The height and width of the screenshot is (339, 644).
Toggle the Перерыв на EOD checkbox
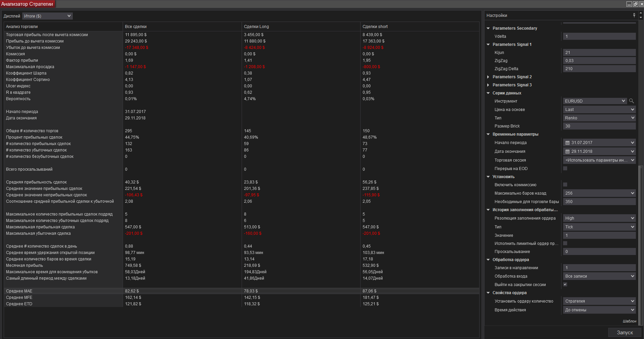tap(565, 168)
